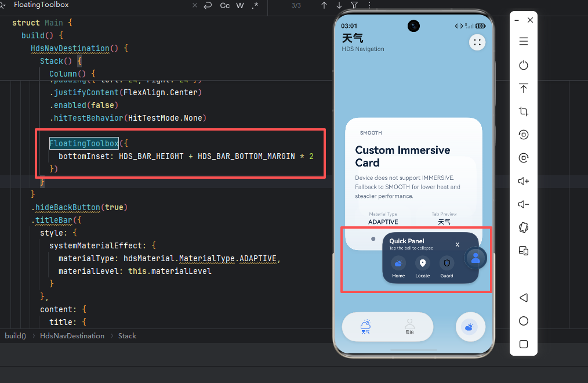588x383 pixels.
Task: Open emulator hamburger menu
Action: (x=524, y=41)
